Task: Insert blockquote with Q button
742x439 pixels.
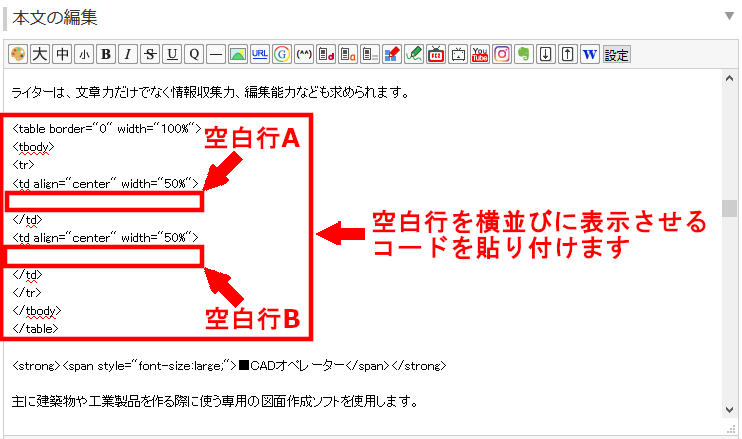Action: click(x=194, y=54)
